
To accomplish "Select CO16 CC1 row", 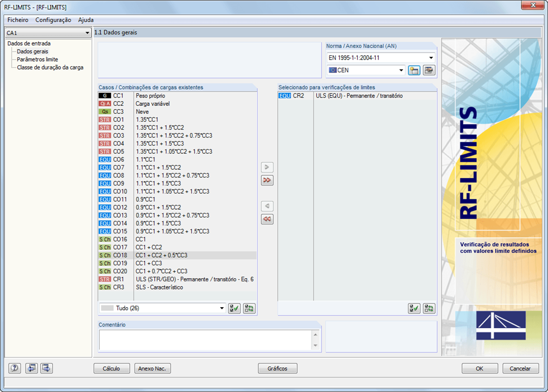I will [177, 239].
